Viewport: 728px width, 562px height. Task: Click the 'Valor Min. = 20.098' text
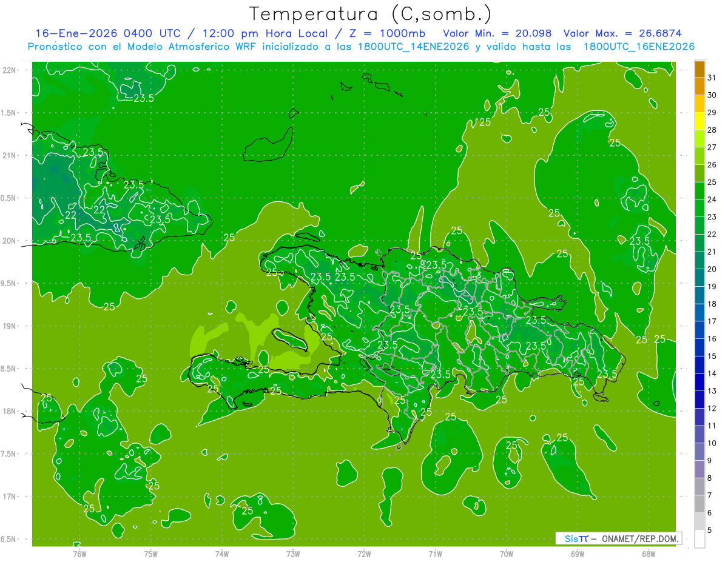pyautogui.click(x=497, y=33)
